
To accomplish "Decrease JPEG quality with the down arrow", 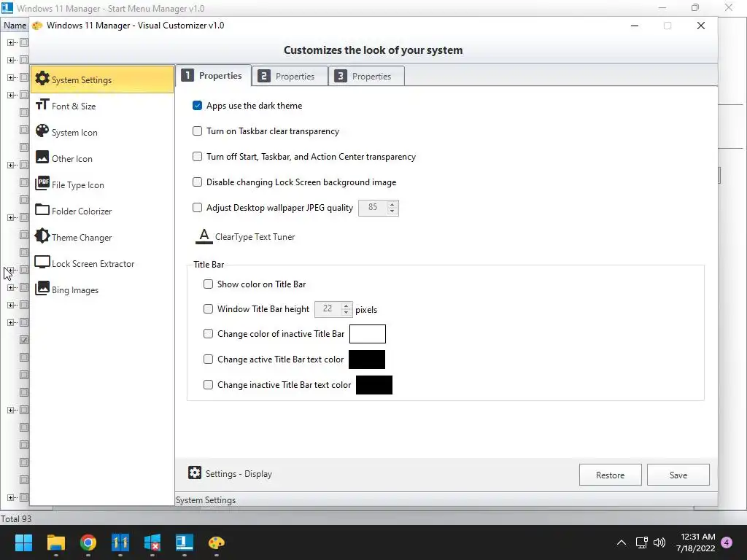I will [x=392, y=211].
